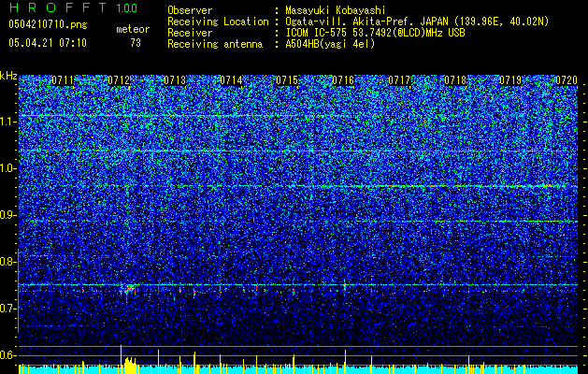588x374 pixels.
Task: Click the yellow intensity spike near 0716
Action: pyautogui.click(x=345, y=362)
